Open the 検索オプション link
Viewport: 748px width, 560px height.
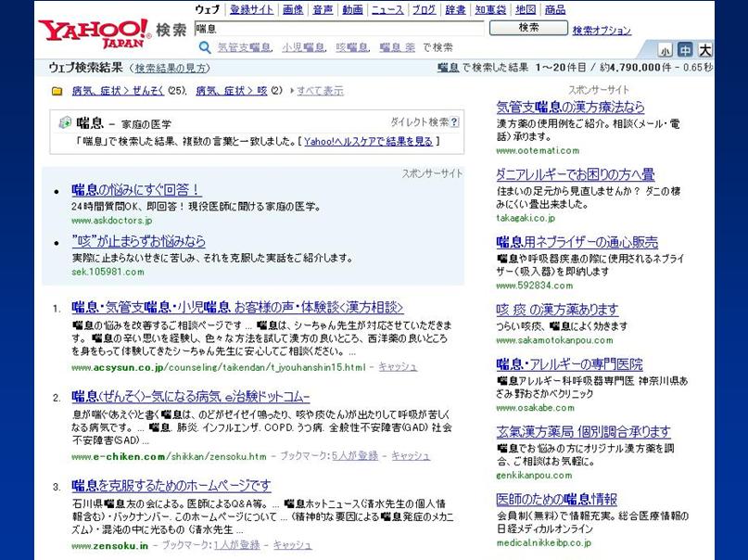(x=602, y=31)
